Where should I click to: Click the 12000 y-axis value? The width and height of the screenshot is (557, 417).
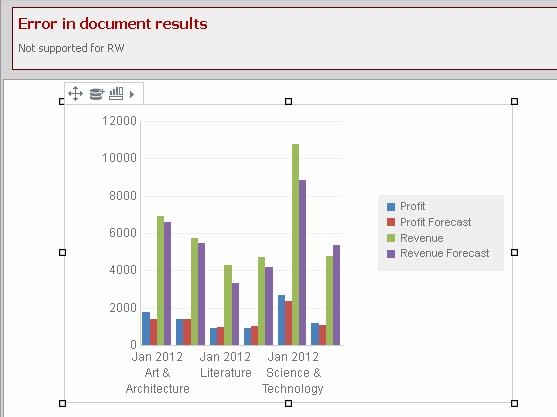click(119, 121)
